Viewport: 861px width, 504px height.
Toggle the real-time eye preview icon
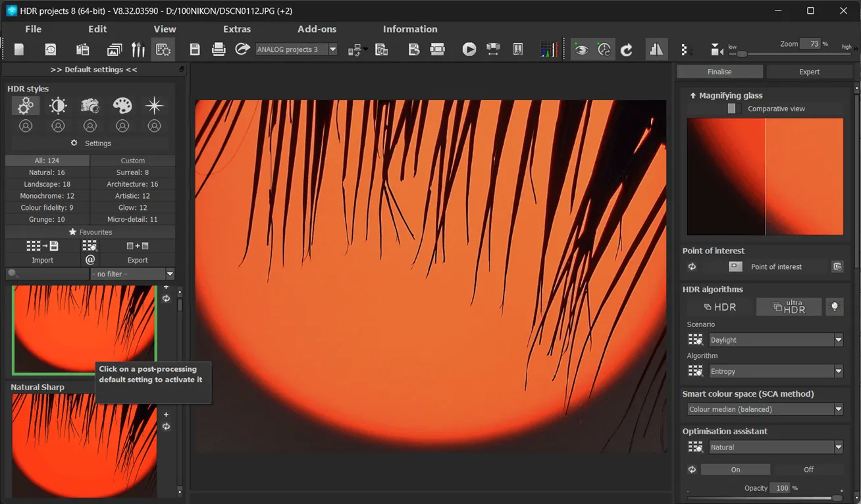(581, 49)
